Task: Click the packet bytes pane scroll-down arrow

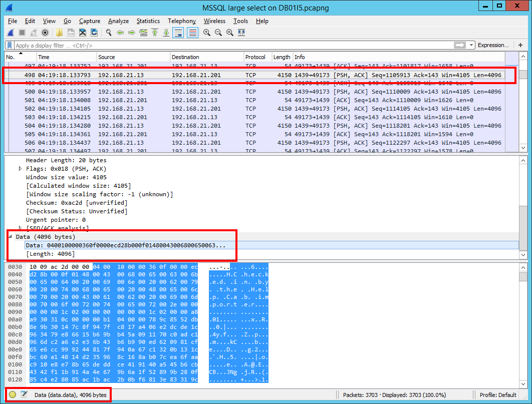Action: coord(523,384)
